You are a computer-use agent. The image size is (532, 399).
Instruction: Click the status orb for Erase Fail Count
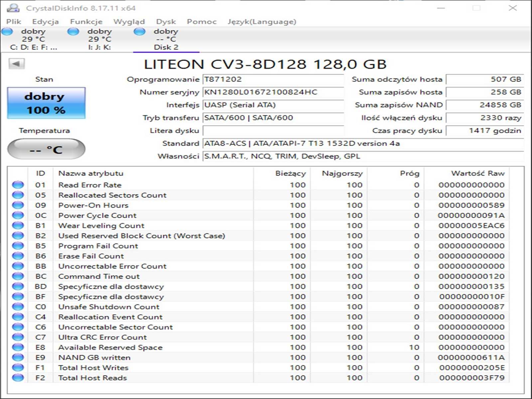click(x=18, y=256)
